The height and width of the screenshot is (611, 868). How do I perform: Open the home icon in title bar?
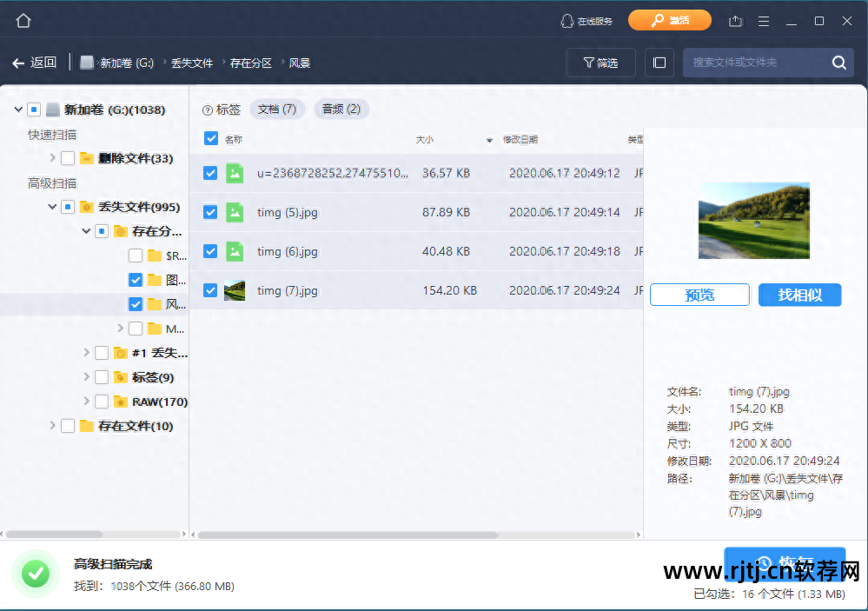[23, 20]
